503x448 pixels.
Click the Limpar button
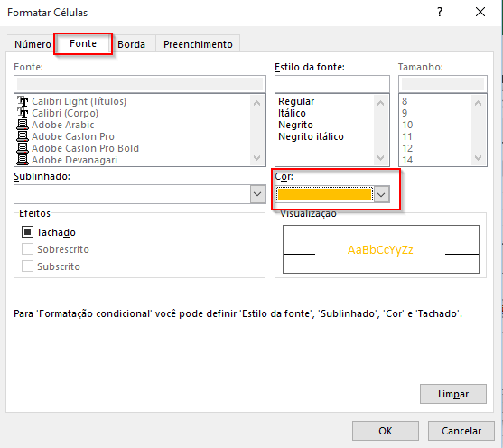(x=453, y=394)
